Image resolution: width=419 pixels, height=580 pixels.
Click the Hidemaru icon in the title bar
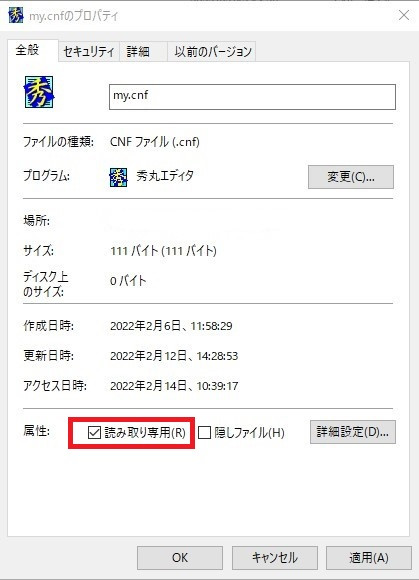coord(16,16)
